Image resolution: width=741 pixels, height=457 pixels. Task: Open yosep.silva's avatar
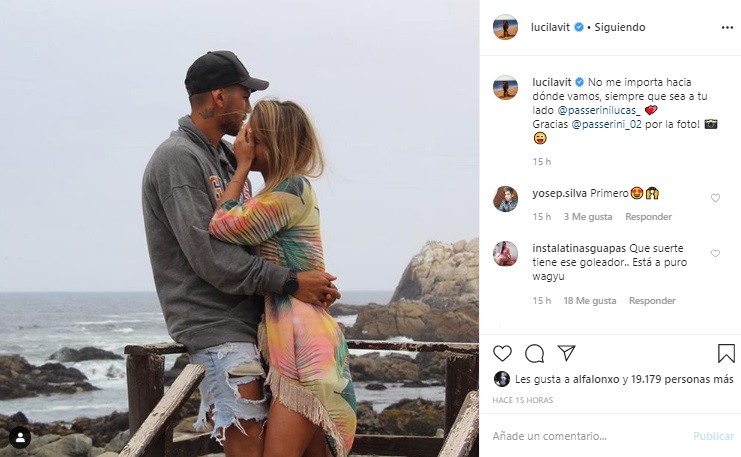pos(505,199)
